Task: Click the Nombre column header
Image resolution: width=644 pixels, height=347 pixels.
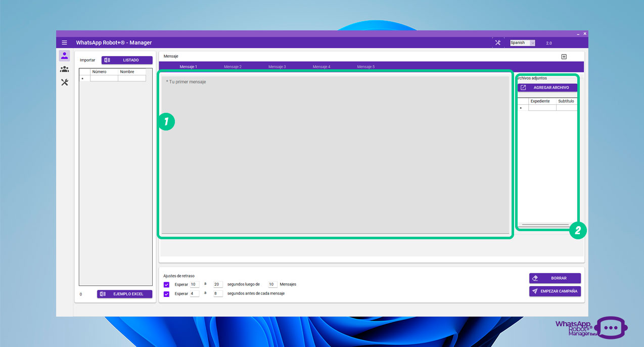Action: click(132, 72)
